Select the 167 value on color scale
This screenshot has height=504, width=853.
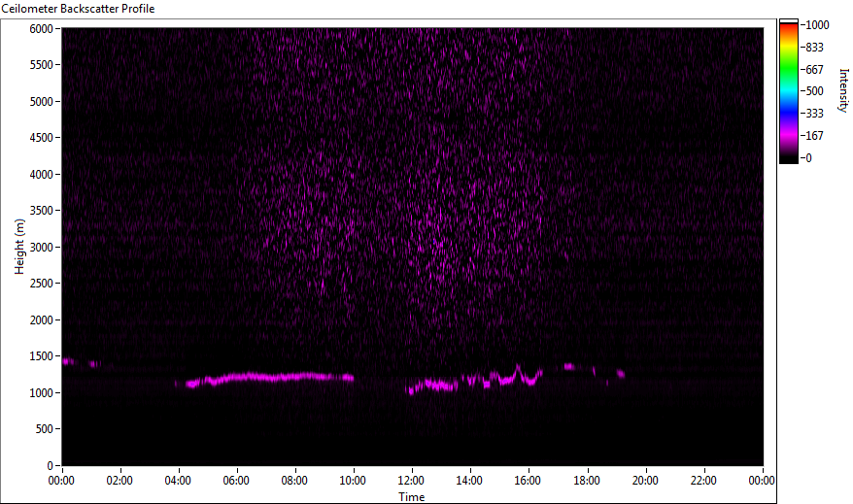click(814, 135)
